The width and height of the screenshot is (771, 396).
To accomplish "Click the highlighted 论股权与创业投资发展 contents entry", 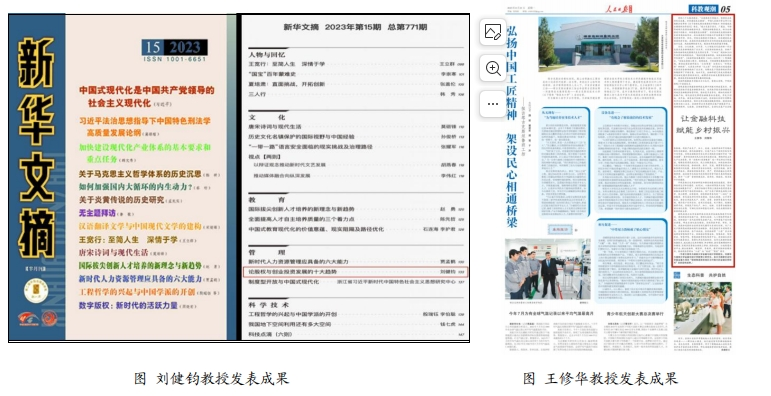I will [x=356, y=272].
